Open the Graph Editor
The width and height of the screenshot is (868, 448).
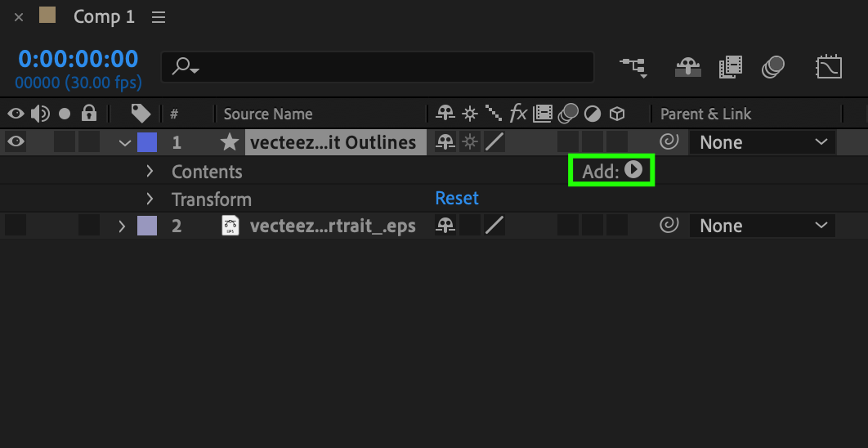[x=829, y=67]
